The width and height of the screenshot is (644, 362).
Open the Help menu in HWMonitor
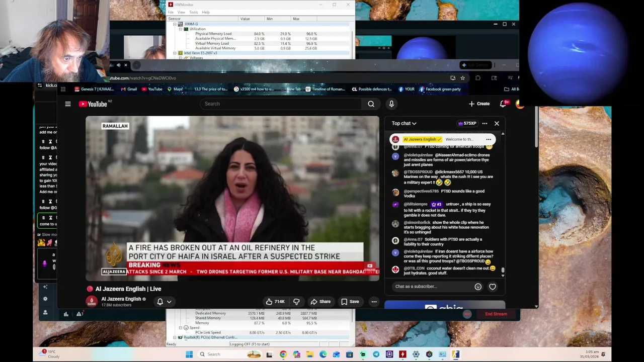206,12
